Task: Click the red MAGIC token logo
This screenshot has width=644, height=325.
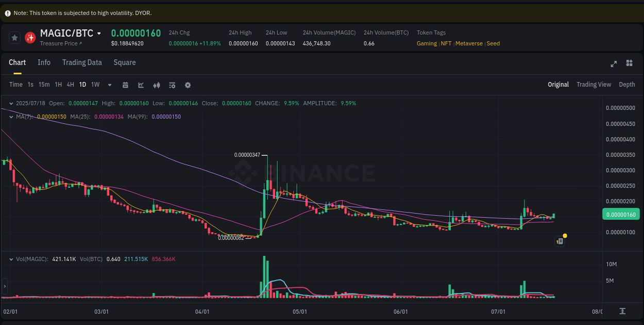Action: [30, 37]
